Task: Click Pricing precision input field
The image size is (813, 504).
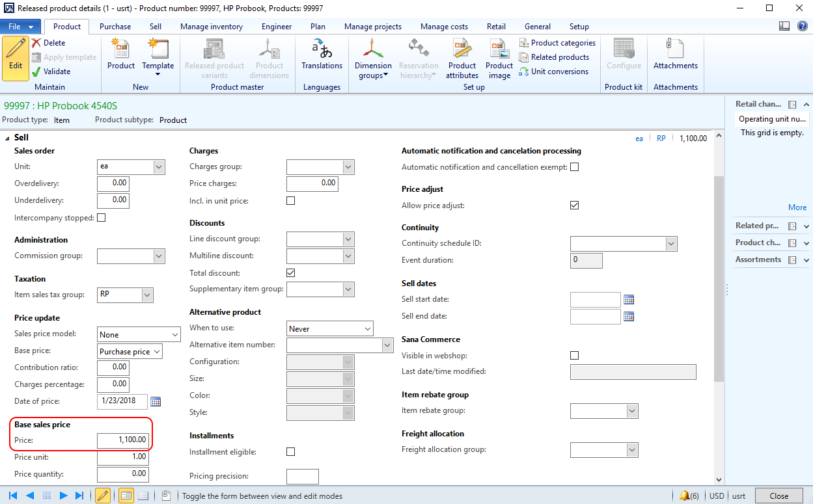Action: pyautogui.click(x=303, y=477)
